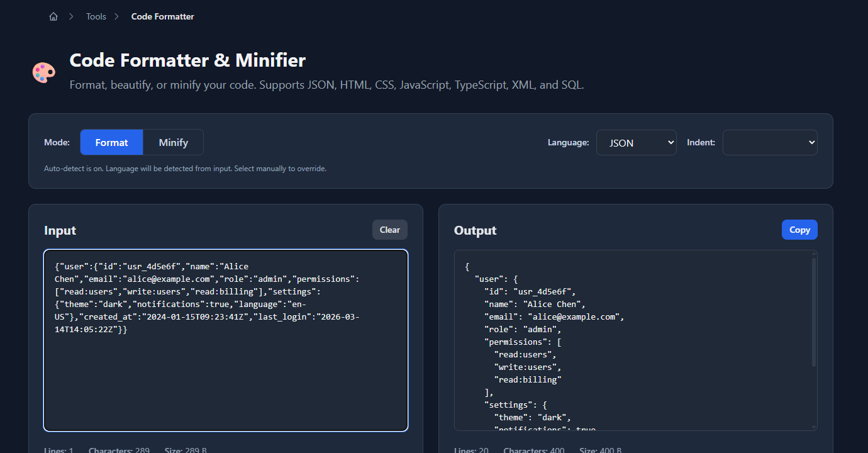Click the Code Formatter breadcrumb item

point(162,17)
